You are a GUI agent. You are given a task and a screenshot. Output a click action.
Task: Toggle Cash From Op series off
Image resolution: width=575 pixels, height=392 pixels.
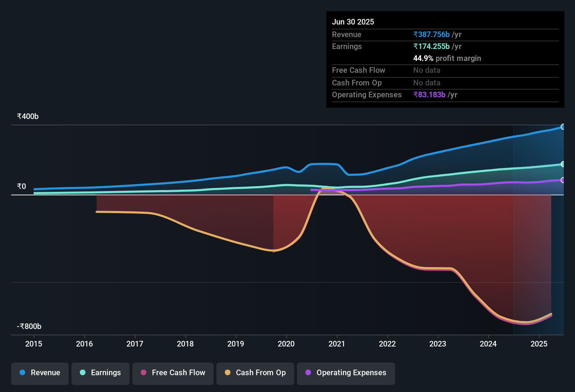255,373
